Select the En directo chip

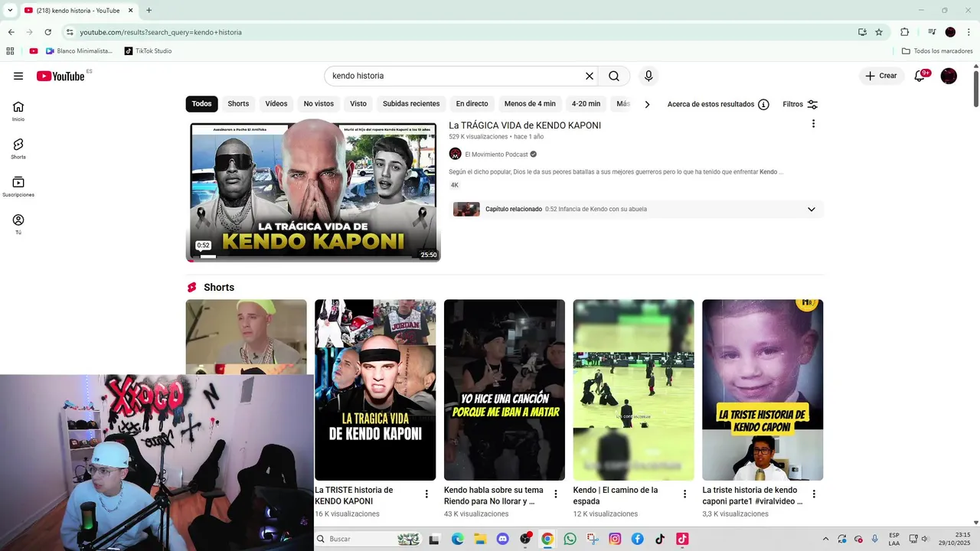click(x=472, y=104)
